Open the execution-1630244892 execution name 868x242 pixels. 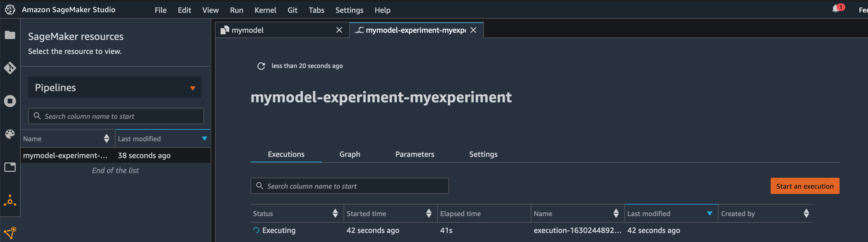coord(577,230)
